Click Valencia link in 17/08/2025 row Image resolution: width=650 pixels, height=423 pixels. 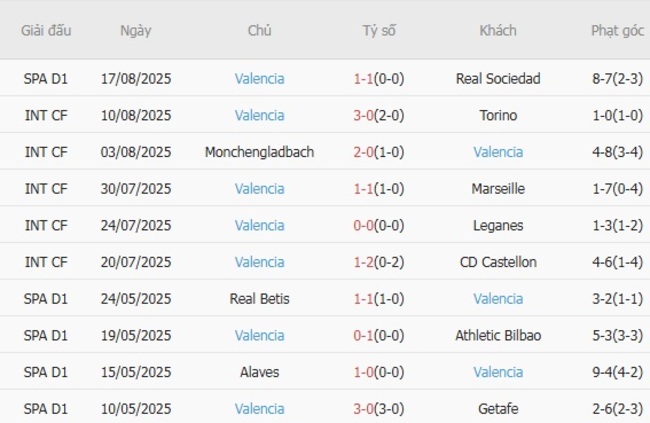(x=259, y=78)
